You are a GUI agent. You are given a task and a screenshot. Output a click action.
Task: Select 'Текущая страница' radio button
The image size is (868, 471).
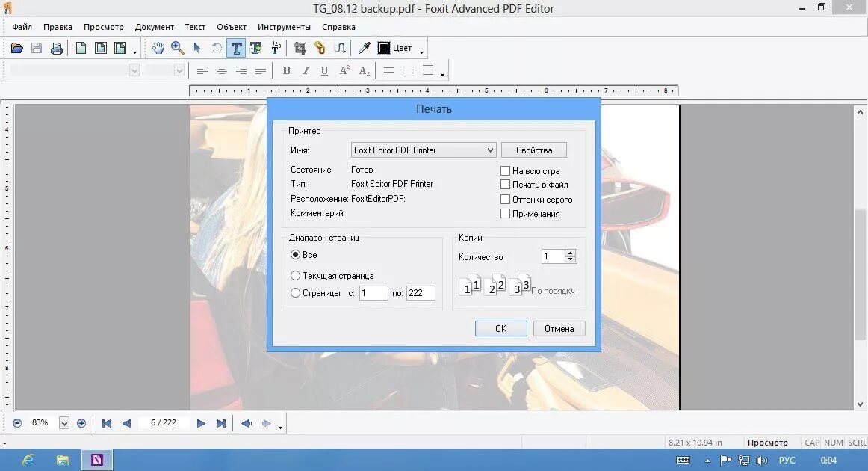(x=295, y=275)
